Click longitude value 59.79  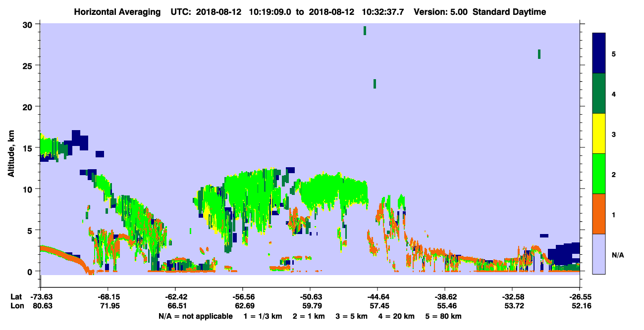(x=312, y=306)
